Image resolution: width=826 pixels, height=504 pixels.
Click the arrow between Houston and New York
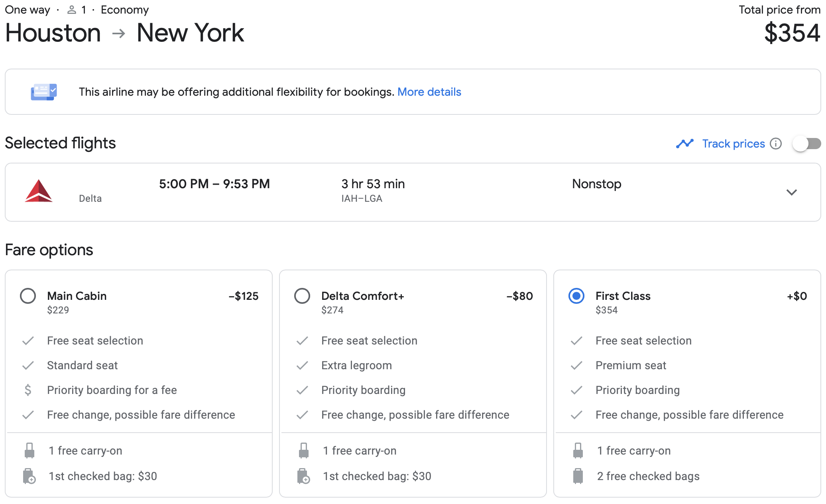pyautogui.click(x=118, y=34)
